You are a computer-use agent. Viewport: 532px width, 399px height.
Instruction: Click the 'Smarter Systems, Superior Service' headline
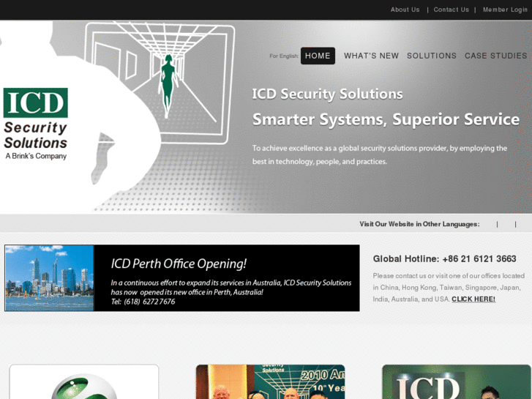pyautogui.click(x=386, y=119)
